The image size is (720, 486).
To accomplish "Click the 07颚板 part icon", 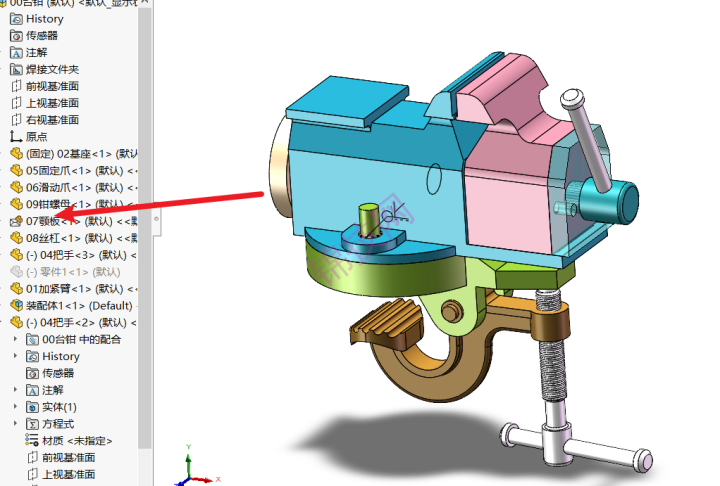I will coord(16,221).
